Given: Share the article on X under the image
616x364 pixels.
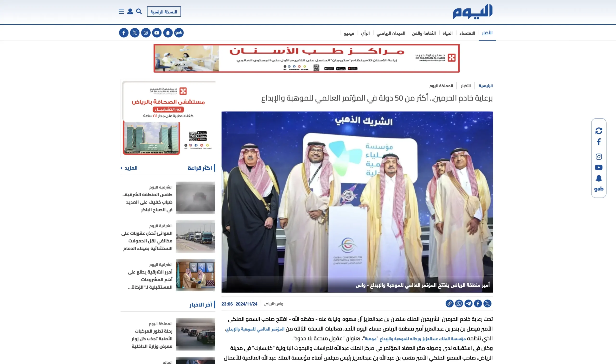Looking at the screenshot, I should coord(487,304).
